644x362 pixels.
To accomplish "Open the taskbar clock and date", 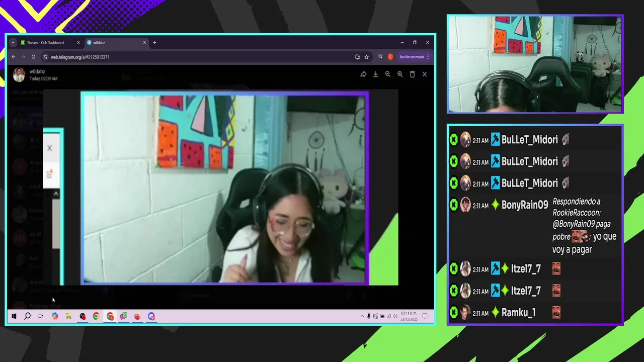I will [x=409, y=316].
